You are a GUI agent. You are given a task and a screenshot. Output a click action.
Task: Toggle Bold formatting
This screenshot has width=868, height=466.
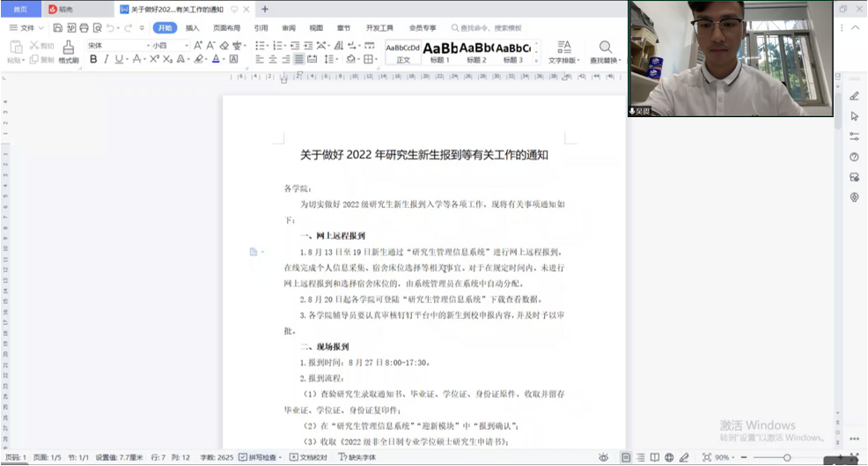pos(93,59)
